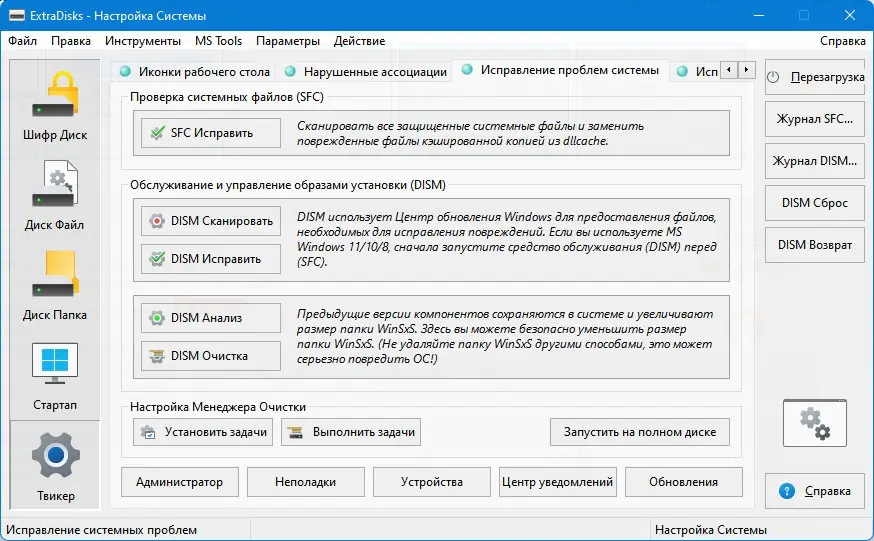This screenshot has height=541, width=874.
Task: Open Справка with the question mark icon
Action: coord(814,491)
